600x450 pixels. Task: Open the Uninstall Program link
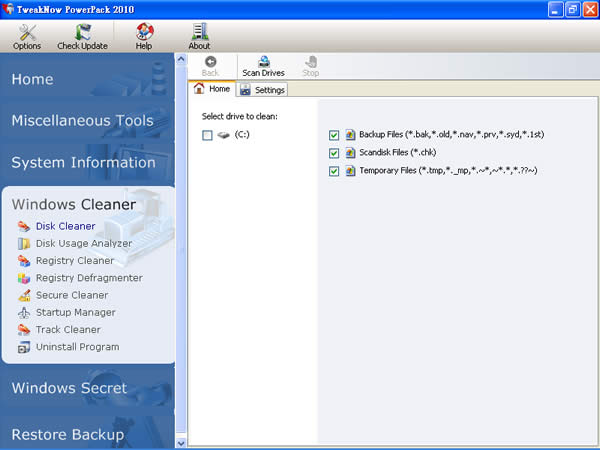tap(77, 347)
